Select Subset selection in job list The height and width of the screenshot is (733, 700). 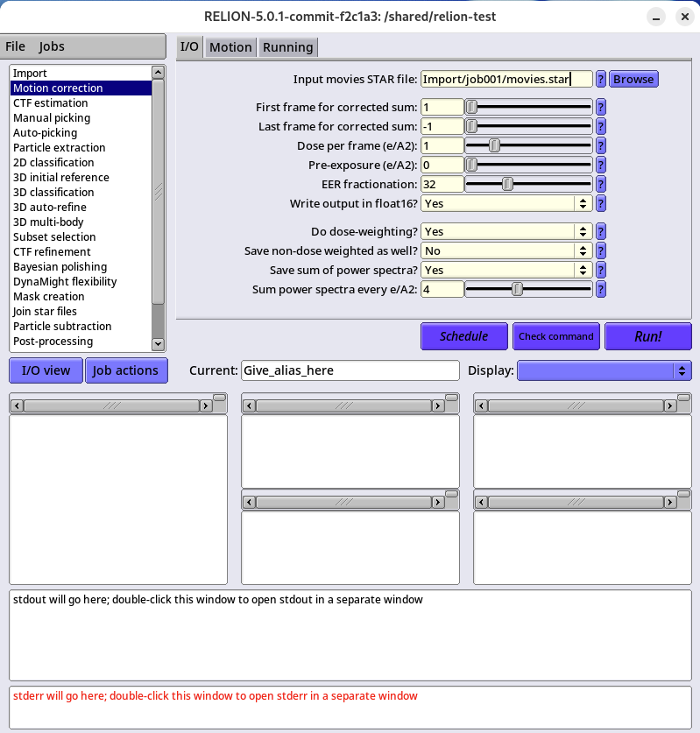click(x=81, y=237)
